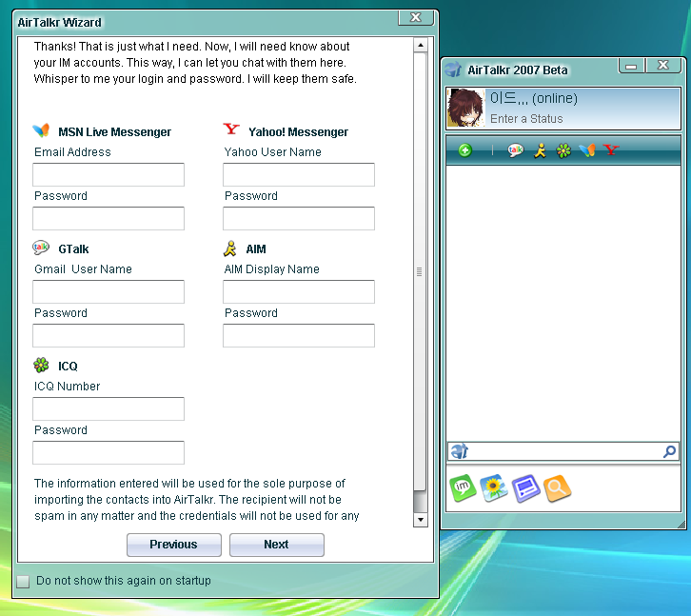Click the online user name display
This screenshot has width=691, height=616.
tap(534, 98)
